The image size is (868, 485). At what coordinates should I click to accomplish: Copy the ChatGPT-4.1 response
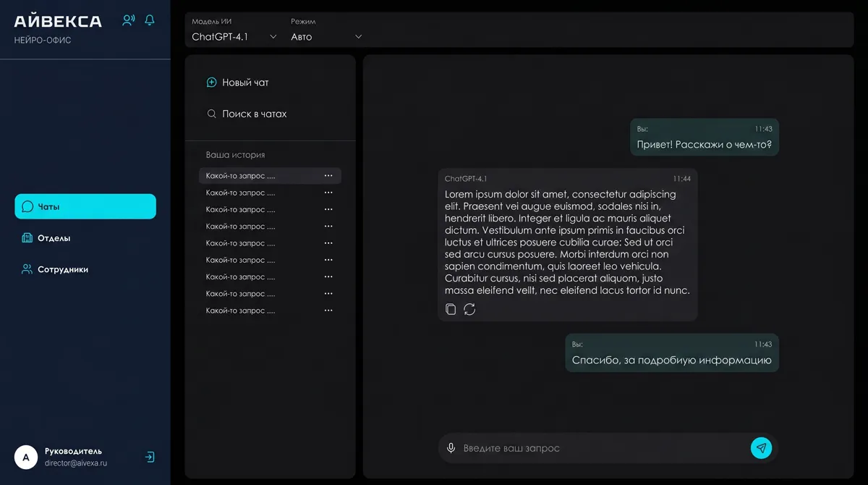[x=451, y=309]
